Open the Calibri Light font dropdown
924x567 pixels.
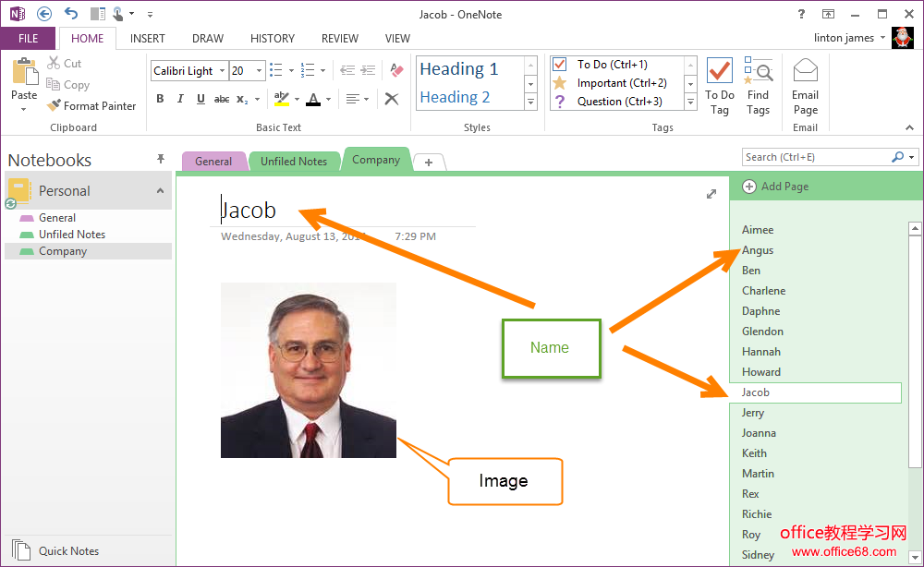(x=221, y=71)
